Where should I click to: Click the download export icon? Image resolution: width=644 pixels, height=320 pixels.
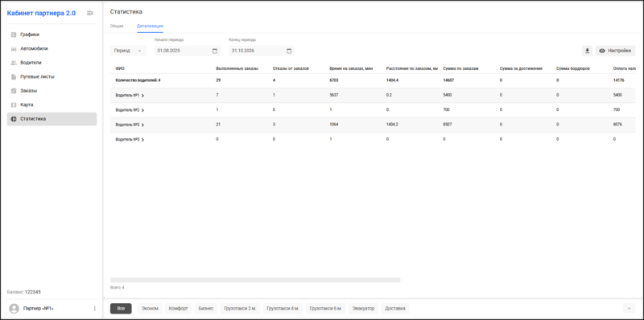pos(588,51)
